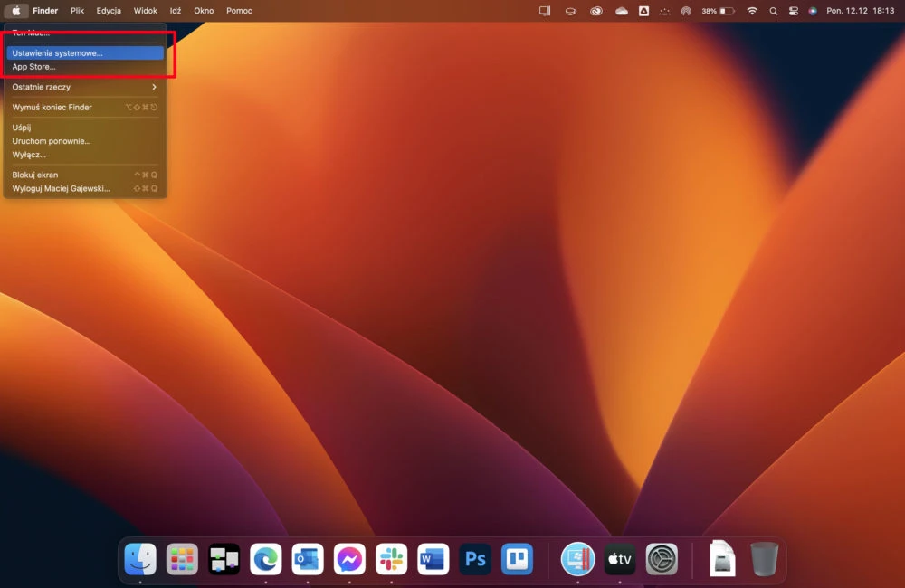This screenshot has height=588, width=905.
Task: Choose App Store… from the Apple menu
Action: tap(85, 67)
